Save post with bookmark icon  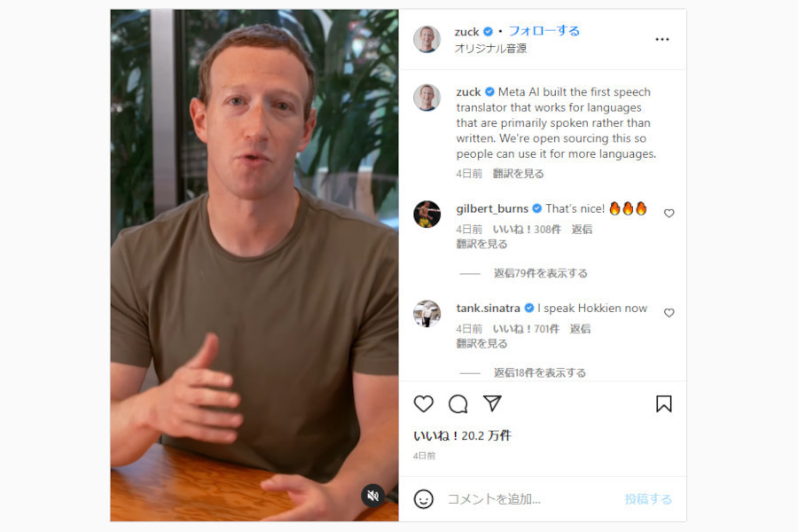[x=663, y=403]
